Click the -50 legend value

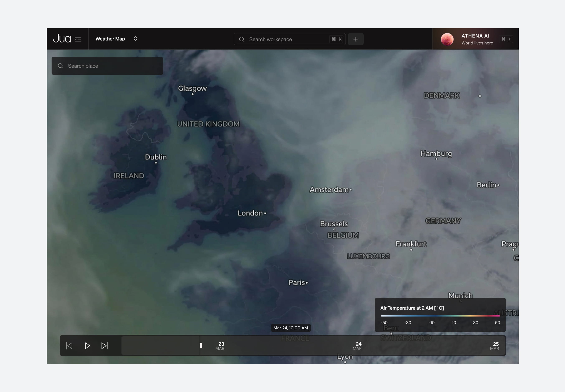pos(384,323)
